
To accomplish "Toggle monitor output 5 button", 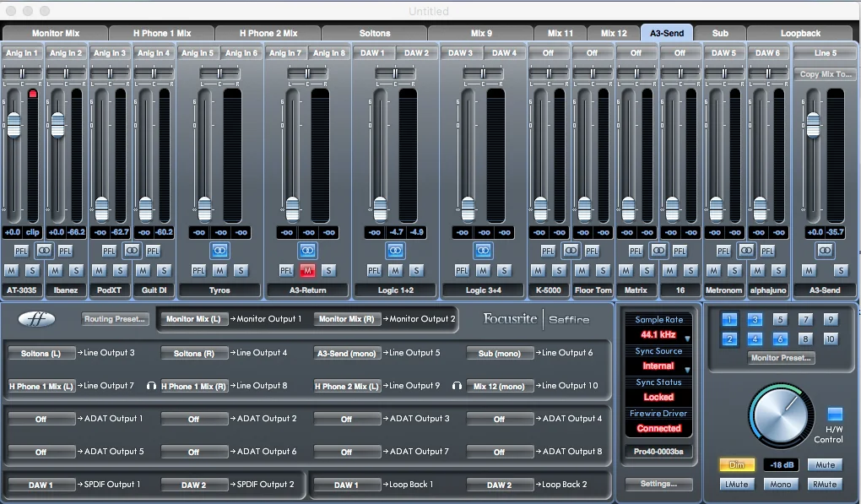I will coord(780,319).
